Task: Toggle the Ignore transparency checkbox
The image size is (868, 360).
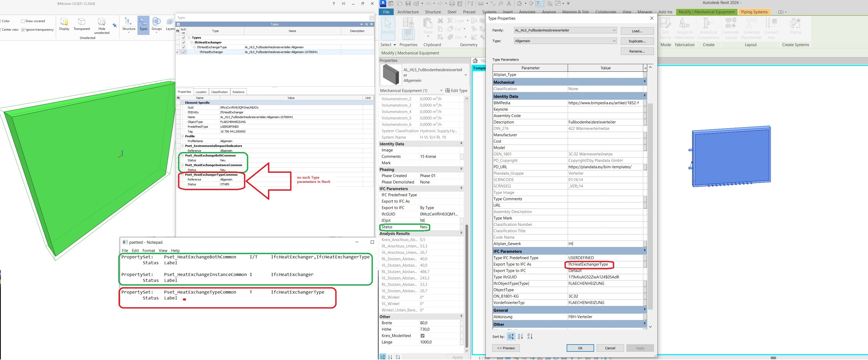Action: pyautogui.click(x=23, y=29)
